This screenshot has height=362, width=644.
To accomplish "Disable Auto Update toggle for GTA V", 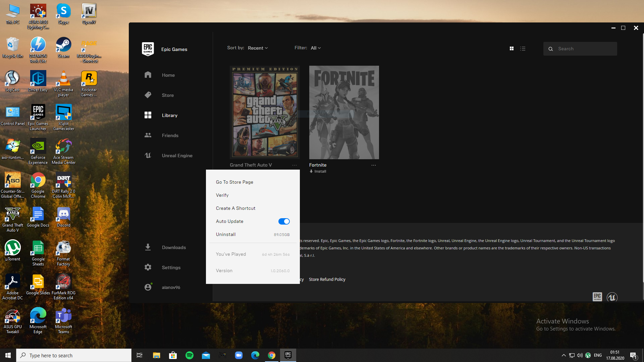I will tap(284, 221).
